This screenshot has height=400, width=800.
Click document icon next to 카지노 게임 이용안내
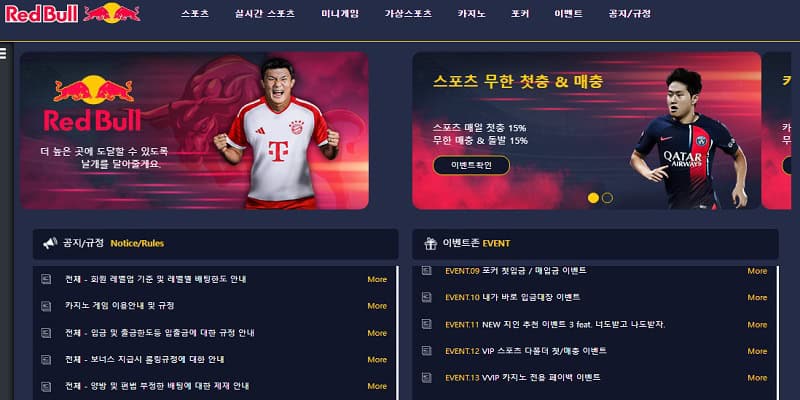click(x=46, y=306)
